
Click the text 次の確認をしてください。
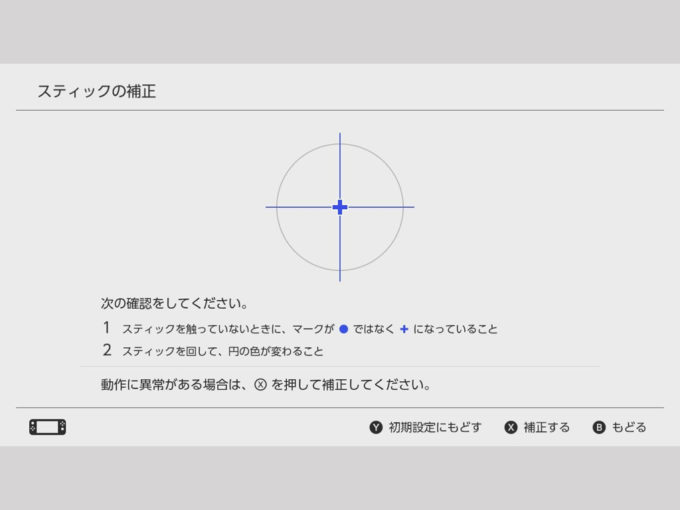click(x=174, y=303)
